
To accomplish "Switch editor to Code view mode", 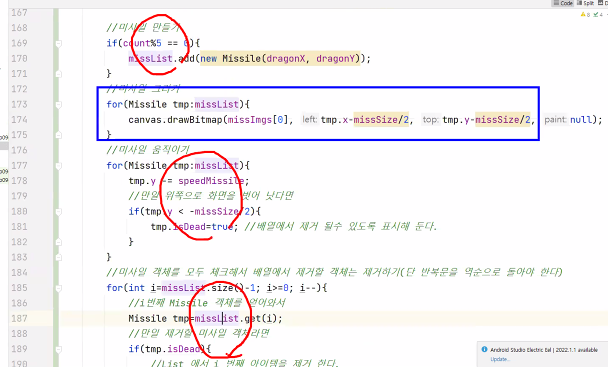I will click(x=563, y=3).
